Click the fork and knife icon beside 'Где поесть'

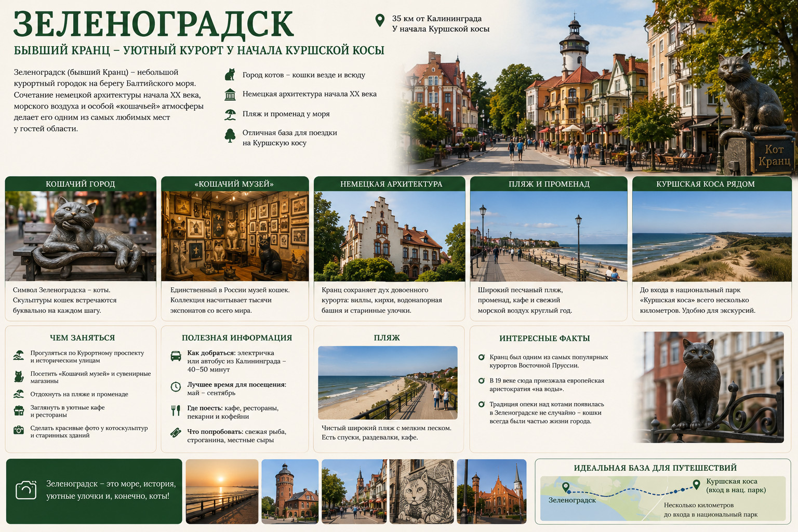(176, 410)
